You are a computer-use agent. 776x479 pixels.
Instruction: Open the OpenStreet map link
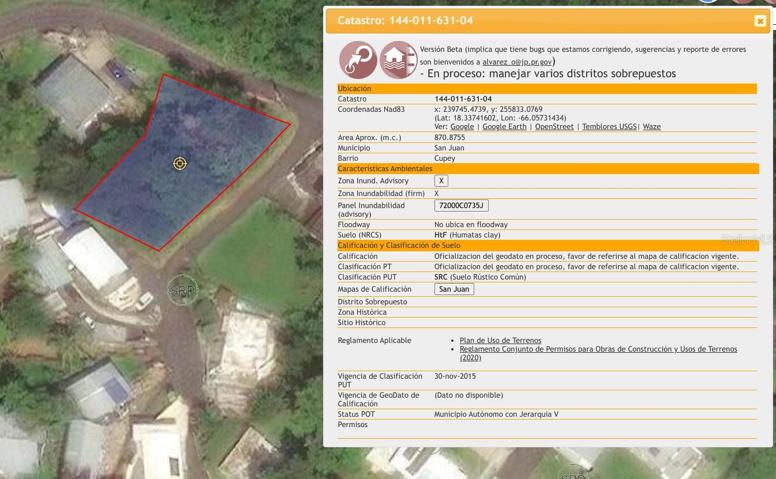coord(554,127)
